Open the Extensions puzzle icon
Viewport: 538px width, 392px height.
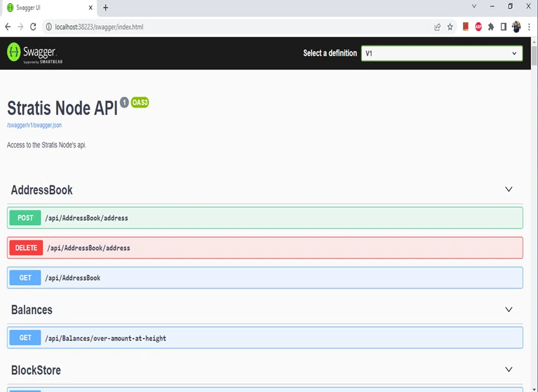click(x=491, y=27)
